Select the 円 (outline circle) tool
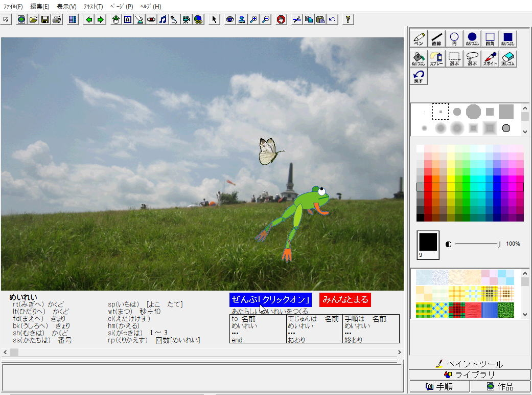The width and height of the screenshot is (532, 395). [x=454, y=39]
